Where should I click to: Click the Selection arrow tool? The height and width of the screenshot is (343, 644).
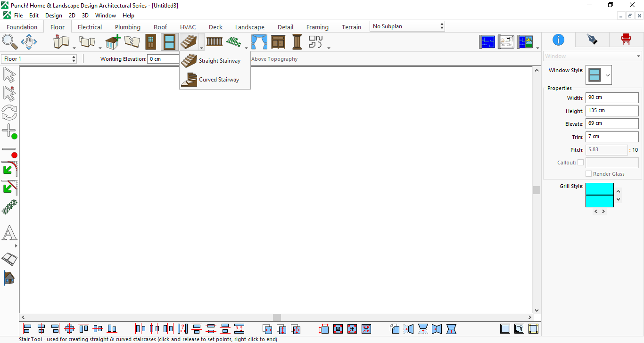click(x=9, y=75)
